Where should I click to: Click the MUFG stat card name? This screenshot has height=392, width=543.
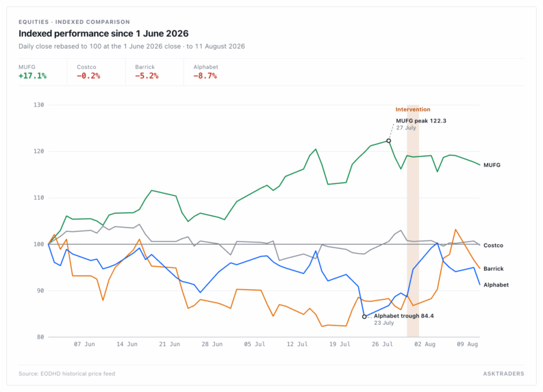(x=27, y=67)
